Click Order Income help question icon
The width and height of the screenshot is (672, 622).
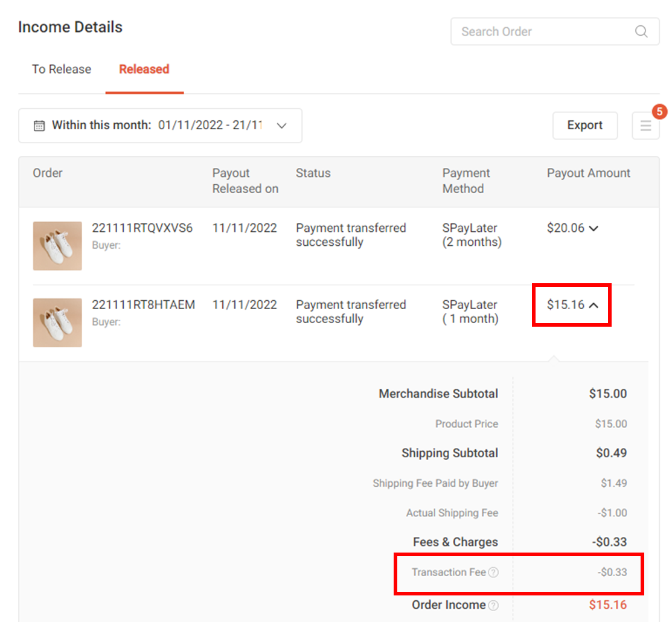click(494, 605)
